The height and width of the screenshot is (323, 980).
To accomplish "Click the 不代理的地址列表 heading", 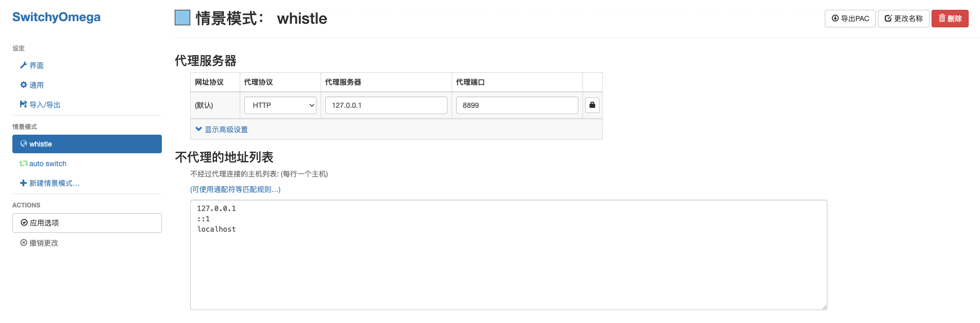I will coord(224,157).
